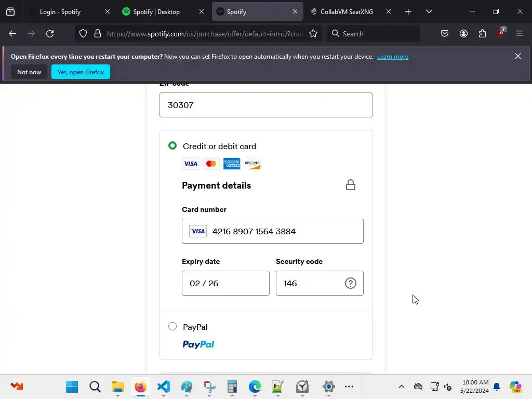
Task: Open Windows taskbar search
Action: [95, 387]
